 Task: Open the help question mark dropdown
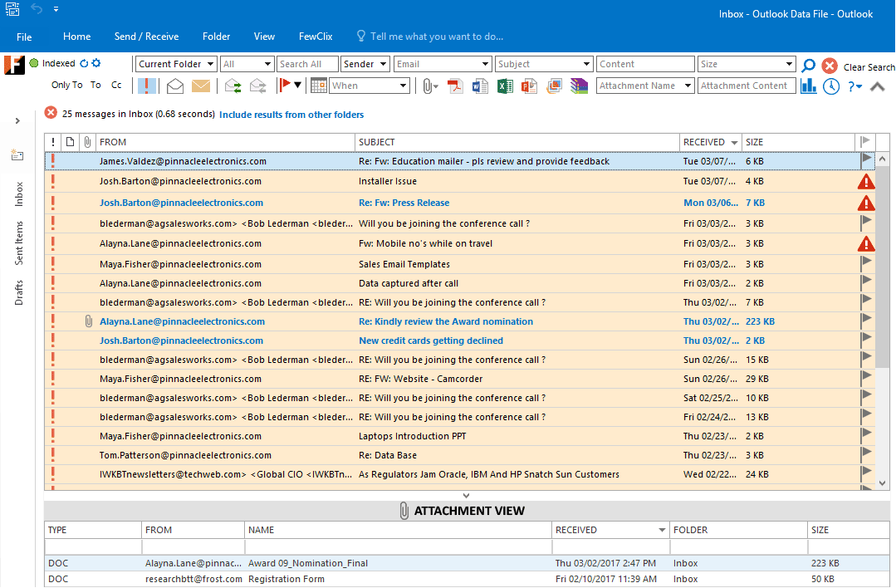click(x=854, y=86)
